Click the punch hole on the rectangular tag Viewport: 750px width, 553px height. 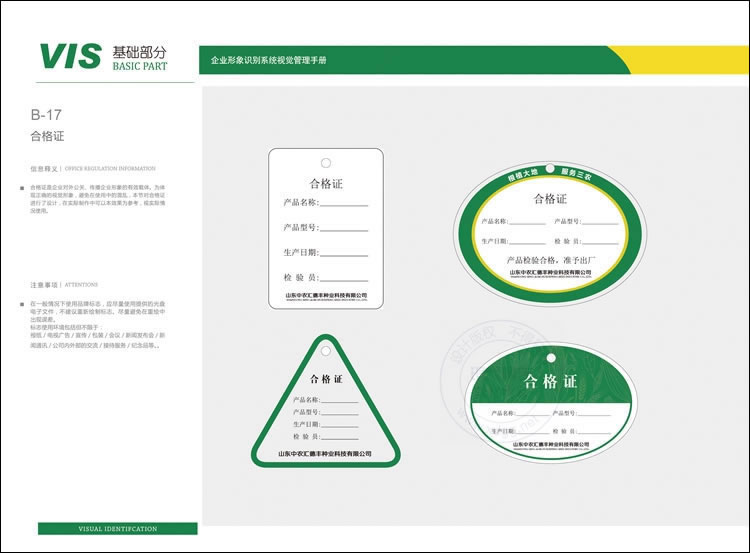click(x=325, y=163)
